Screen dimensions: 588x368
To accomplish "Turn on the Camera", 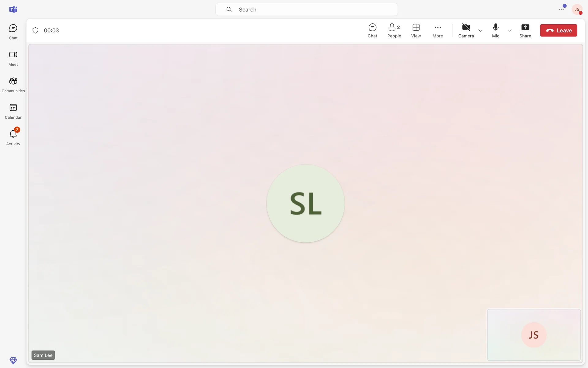I will [x=466, y=30].
